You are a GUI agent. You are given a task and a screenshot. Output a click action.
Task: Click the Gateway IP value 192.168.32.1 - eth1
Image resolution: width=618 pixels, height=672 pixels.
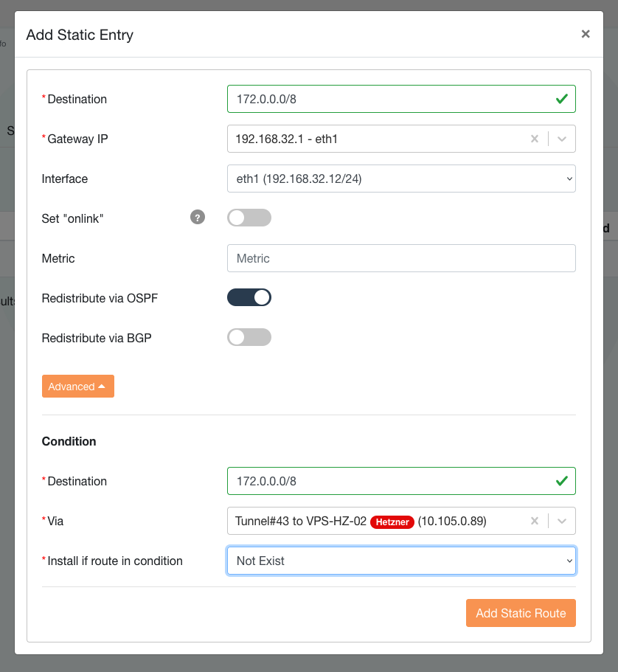287,139
